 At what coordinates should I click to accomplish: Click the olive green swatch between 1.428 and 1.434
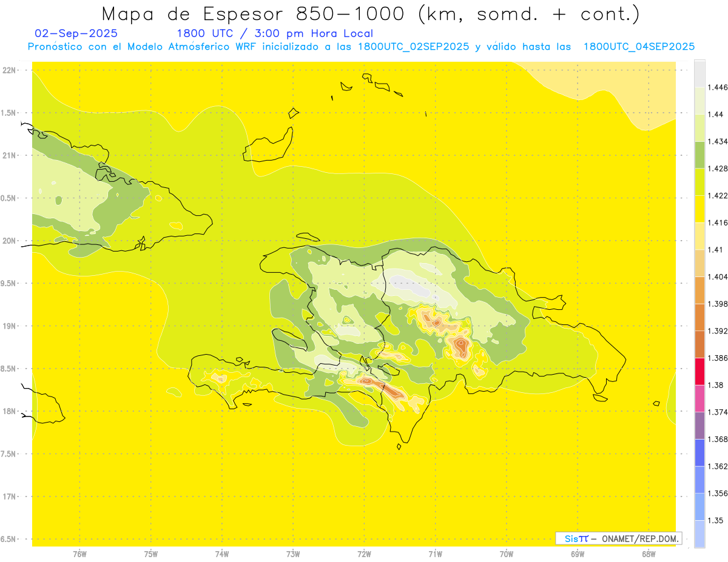coord(699,155)
